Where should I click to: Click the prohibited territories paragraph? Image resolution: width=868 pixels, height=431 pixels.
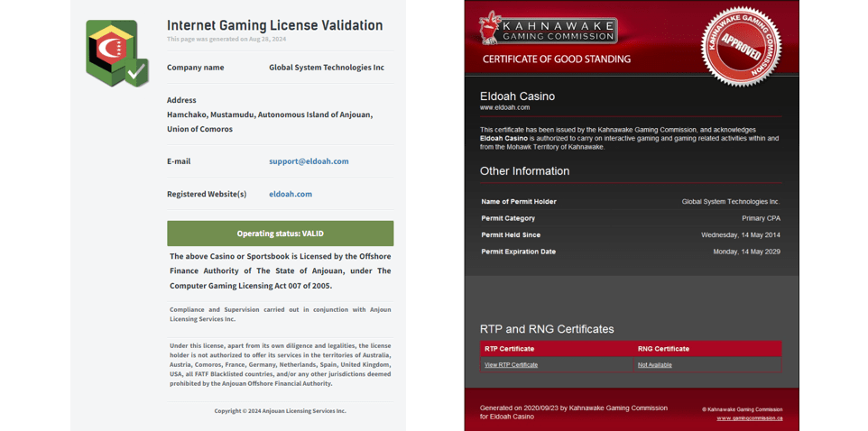click(280, 364)
